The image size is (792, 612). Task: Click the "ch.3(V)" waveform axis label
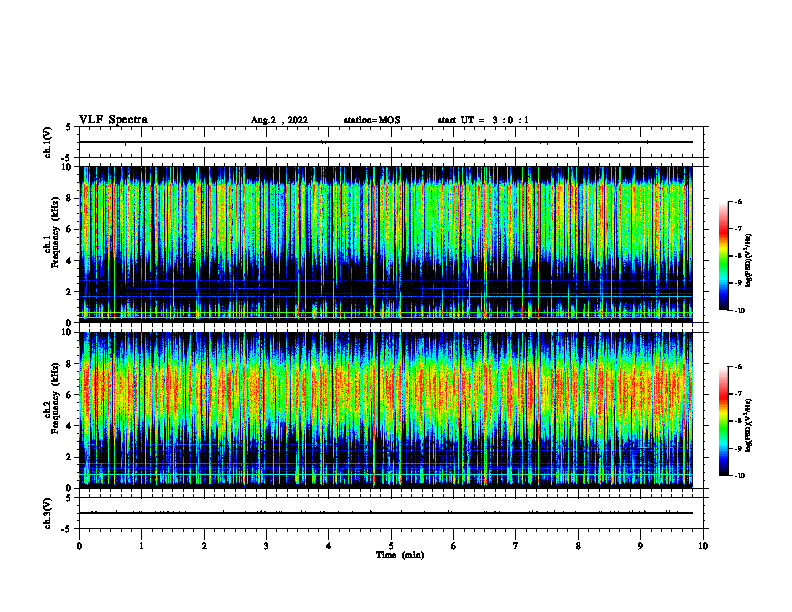coord(48,513)
